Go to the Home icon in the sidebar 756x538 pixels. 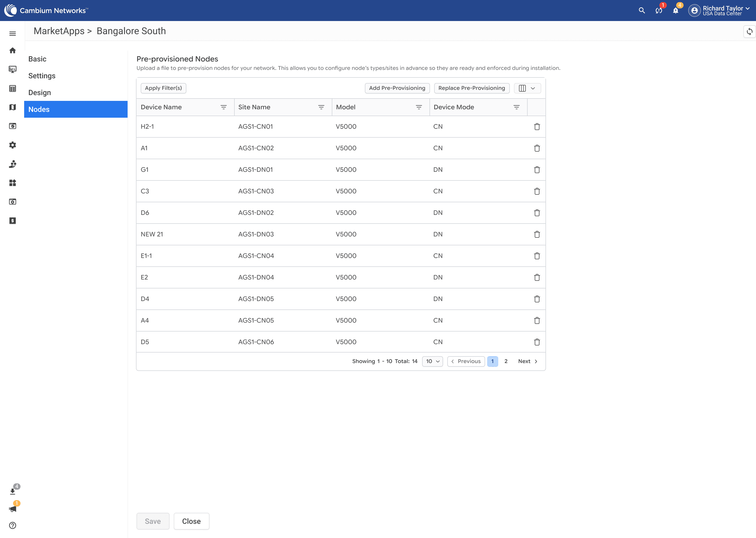[x=13, y=50]
